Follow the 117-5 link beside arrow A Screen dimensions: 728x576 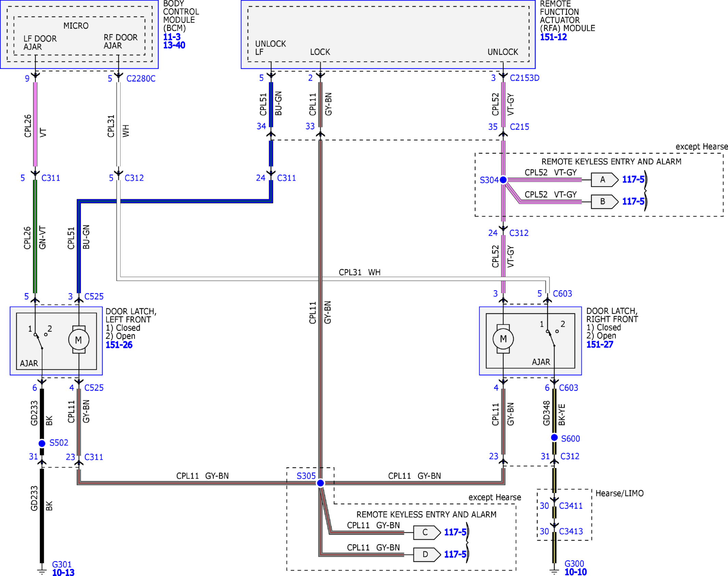point(633,179)
